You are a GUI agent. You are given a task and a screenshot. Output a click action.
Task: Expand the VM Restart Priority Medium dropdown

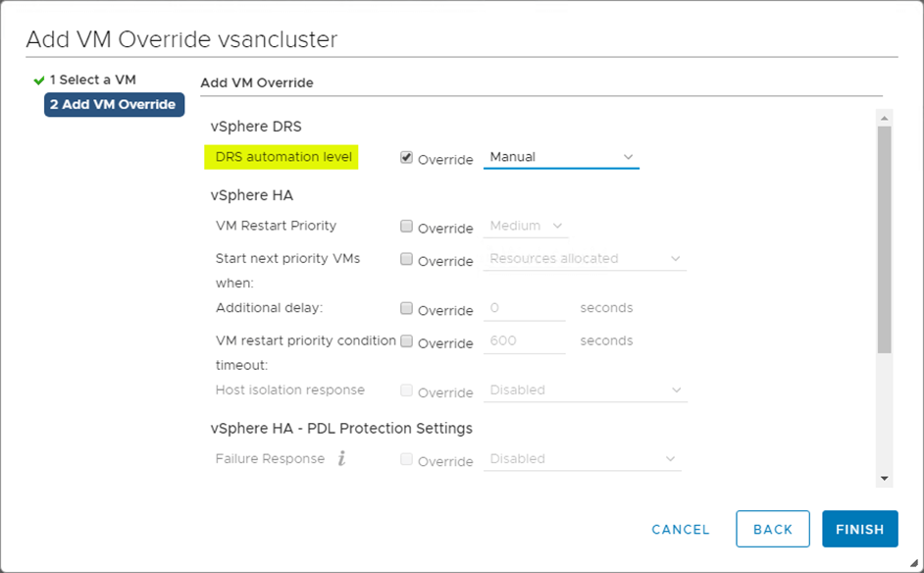click(x=528, y=227)
